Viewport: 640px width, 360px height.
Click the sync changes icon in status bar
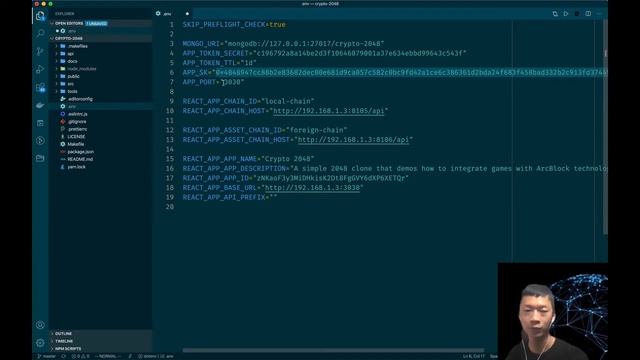(x=64, y=356)
